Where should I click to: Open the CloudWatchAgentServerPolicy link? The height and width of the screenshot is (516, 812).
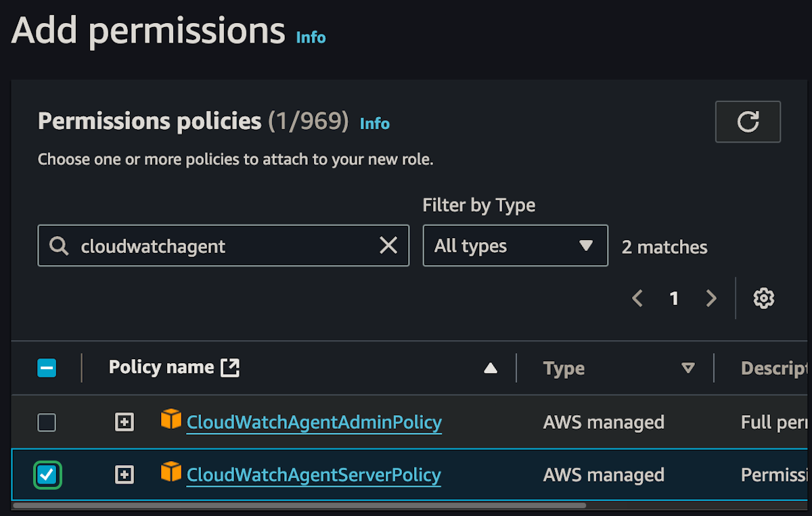click(x=314, y=475)
